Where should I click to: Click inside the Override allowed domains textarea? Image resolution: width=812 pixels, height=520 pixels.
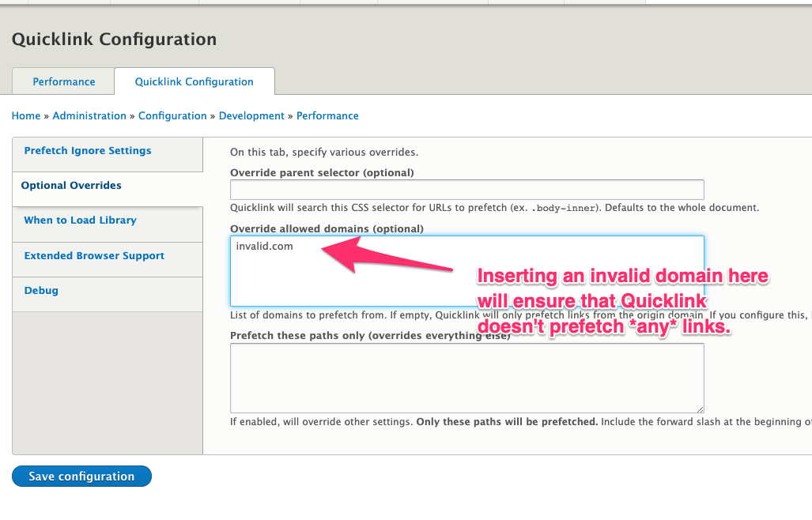(467, 271)
